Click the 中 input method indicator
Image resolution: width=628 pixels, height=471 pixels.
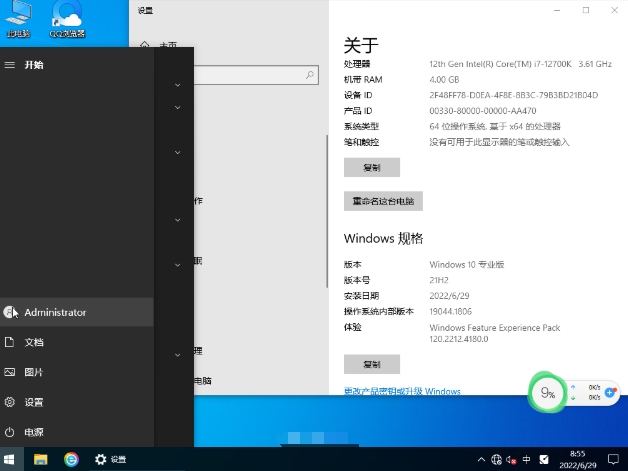point(526,460)
